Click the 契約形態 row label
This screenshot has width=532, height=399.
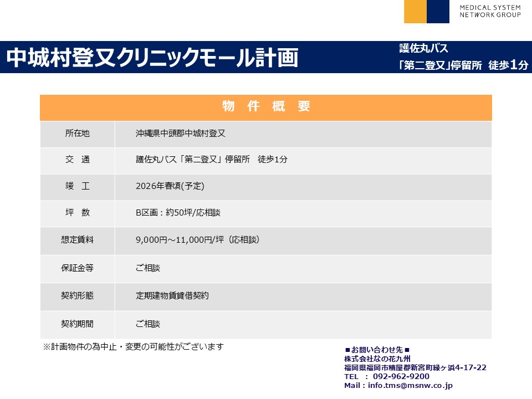78,295
